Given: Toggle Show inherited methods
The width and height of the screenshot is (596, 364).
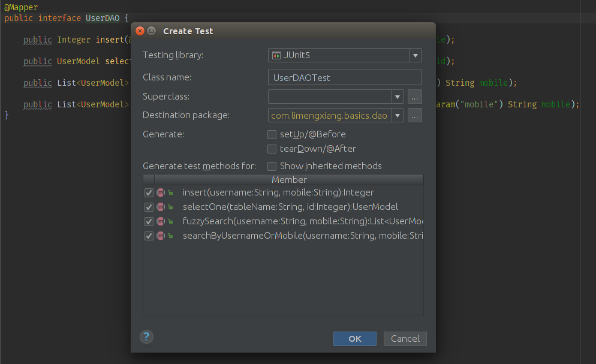Looking at the screenshot, I should coord(272,166).
